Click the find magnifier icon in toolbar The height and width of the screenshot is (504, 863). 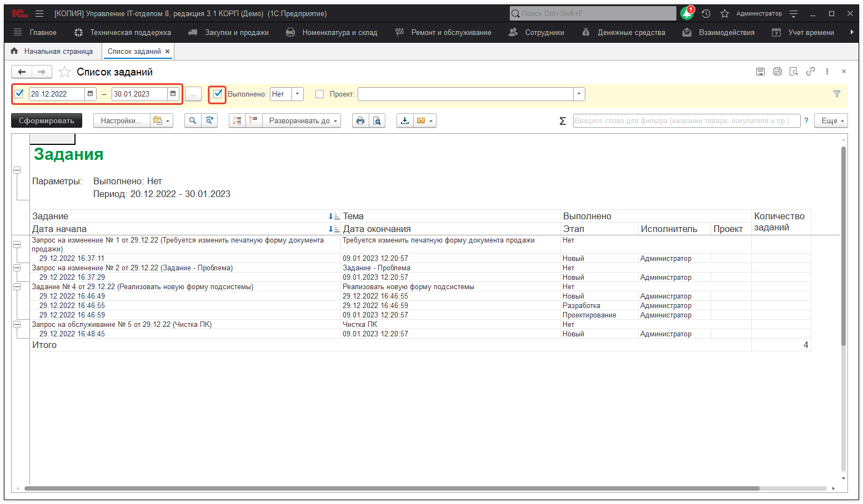point(193,120)
